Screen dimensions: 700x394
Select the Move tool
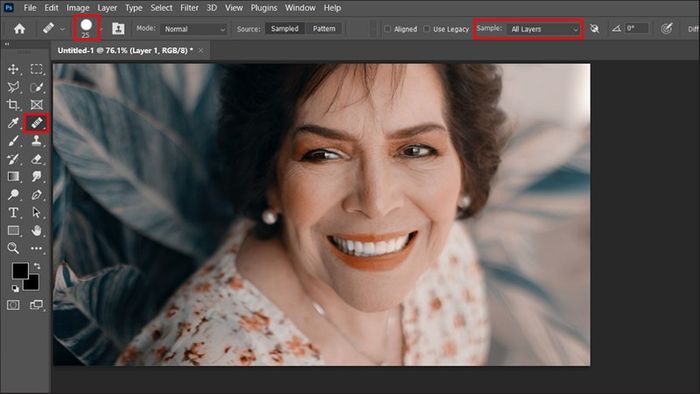pos(13,69)
